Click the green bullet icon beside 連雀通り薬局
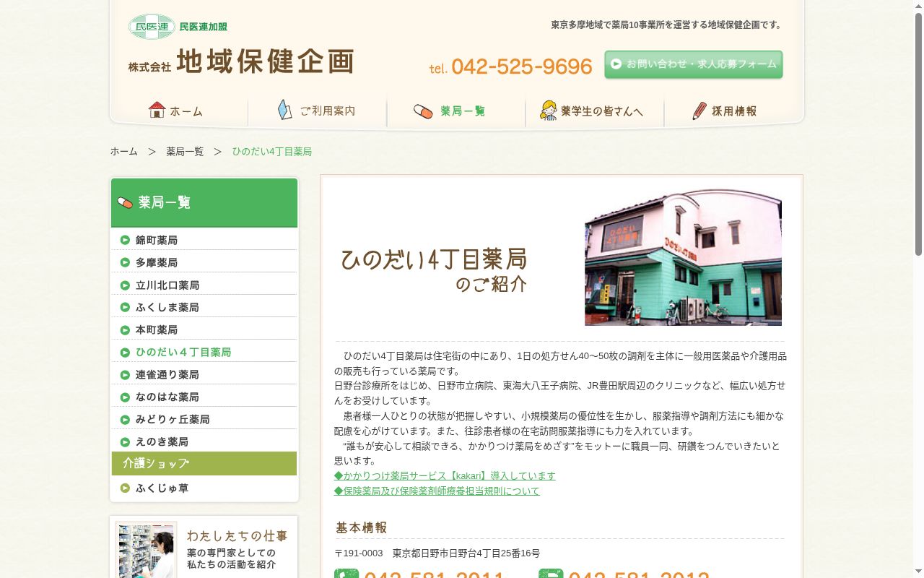 [125, 374]
